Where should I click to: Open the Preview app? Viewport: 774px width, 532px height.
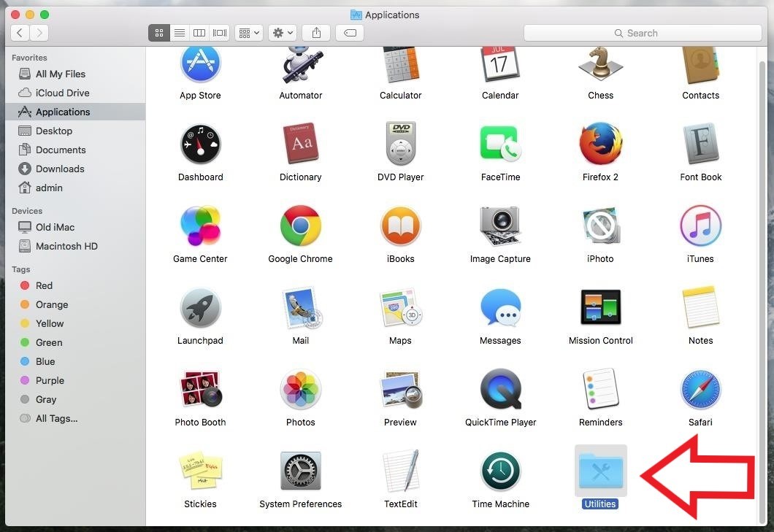tap(402, 390)
